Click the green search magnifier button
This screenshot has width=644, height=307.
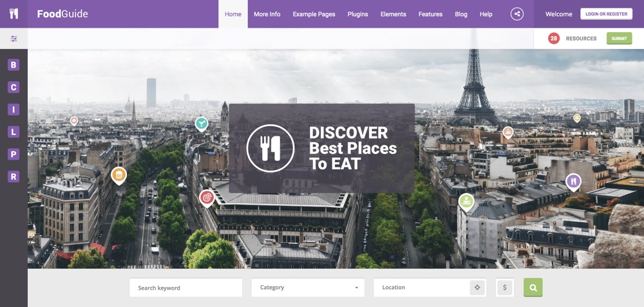[533, 287]
